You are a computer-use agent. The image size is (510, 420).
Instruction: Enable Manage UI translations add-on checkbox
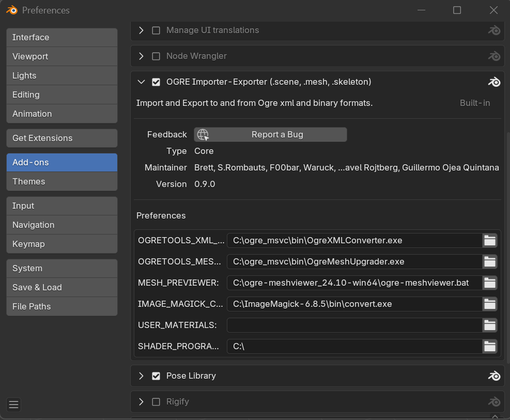click(x=156, y=30)
